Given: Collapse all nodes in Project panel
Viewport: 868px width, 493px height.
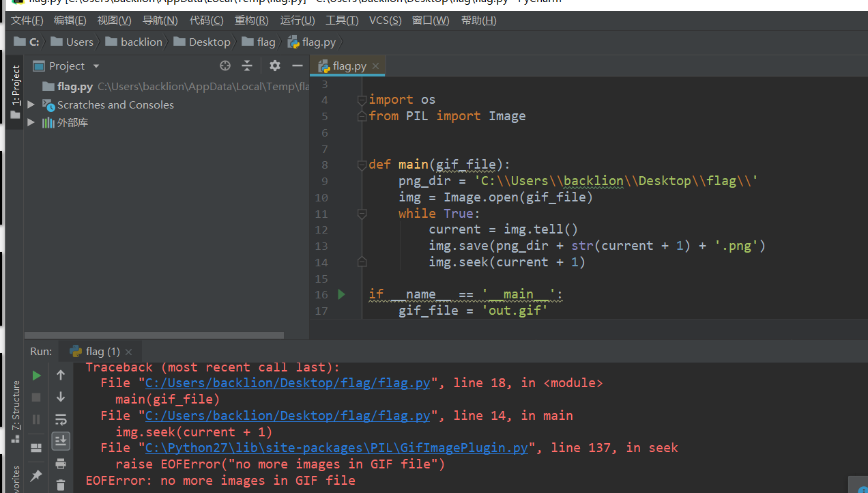Looking at the screenshot, I should click(247, 66).
